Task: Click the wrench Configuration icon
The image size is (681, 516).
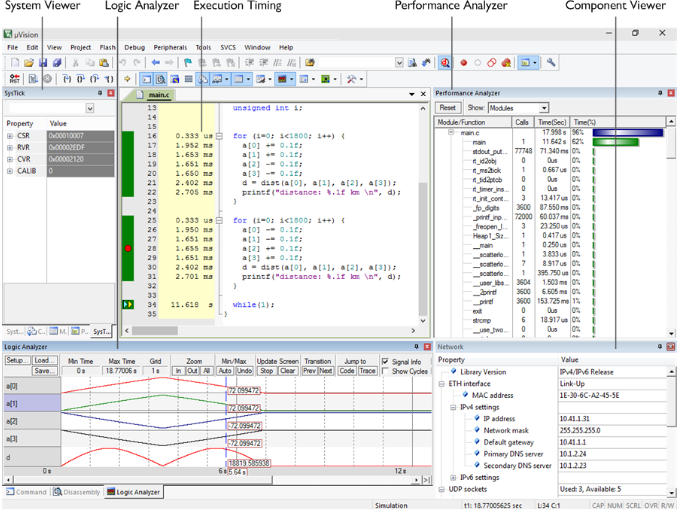Action: [x=551, y=62]
